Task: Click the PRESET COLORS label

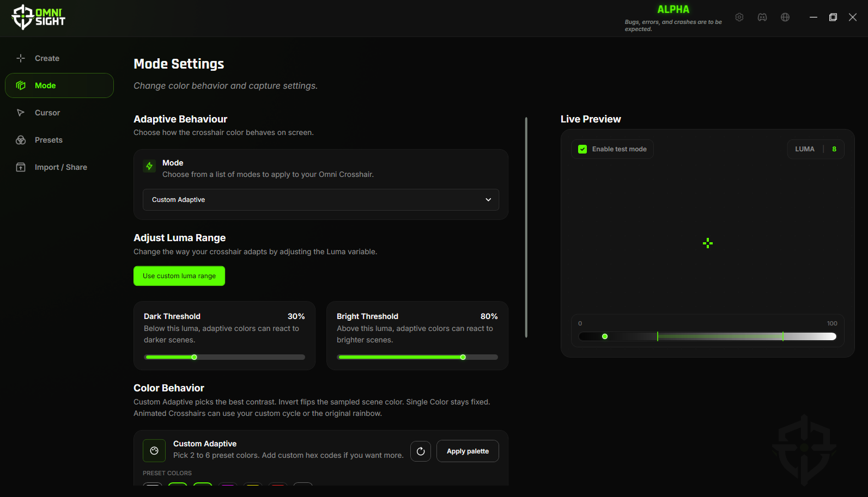Action: click(167, 473)
